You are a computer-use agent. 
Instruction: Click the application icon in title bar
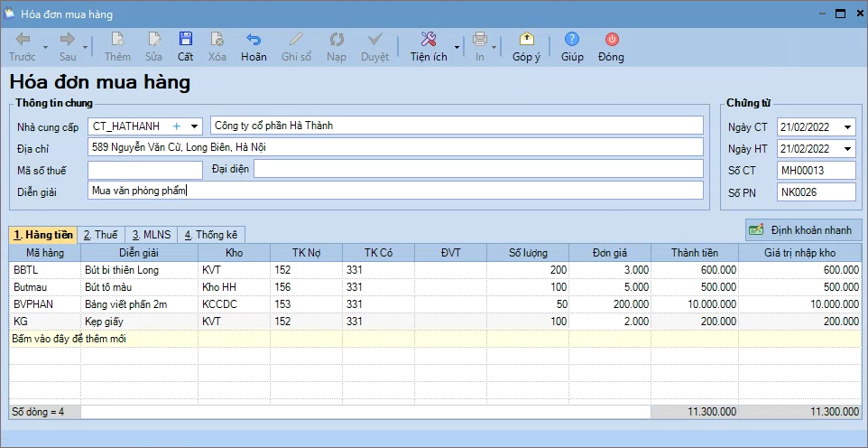pos(9,14)
